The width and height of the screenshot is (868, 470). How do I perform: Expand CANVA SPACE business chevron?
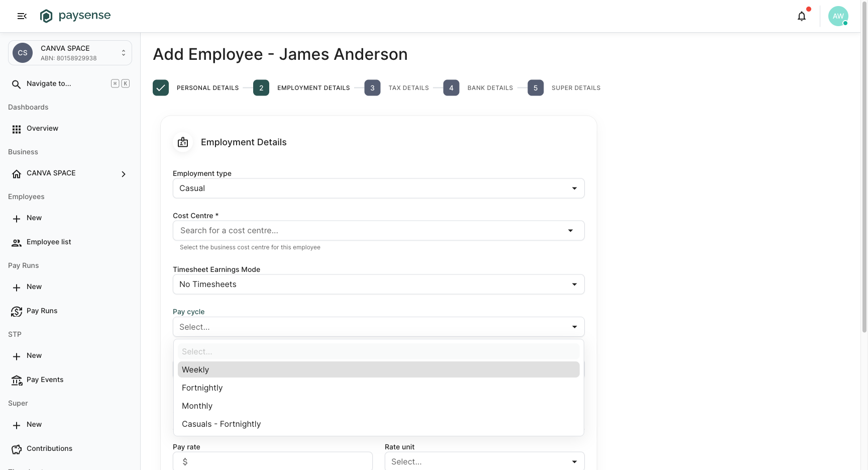(124, 174)
